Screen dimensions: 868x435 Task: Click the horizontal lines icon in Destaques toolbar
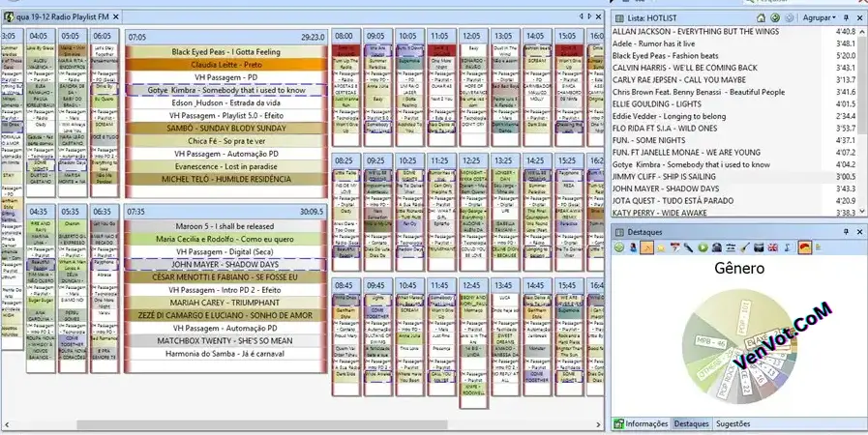731,247
